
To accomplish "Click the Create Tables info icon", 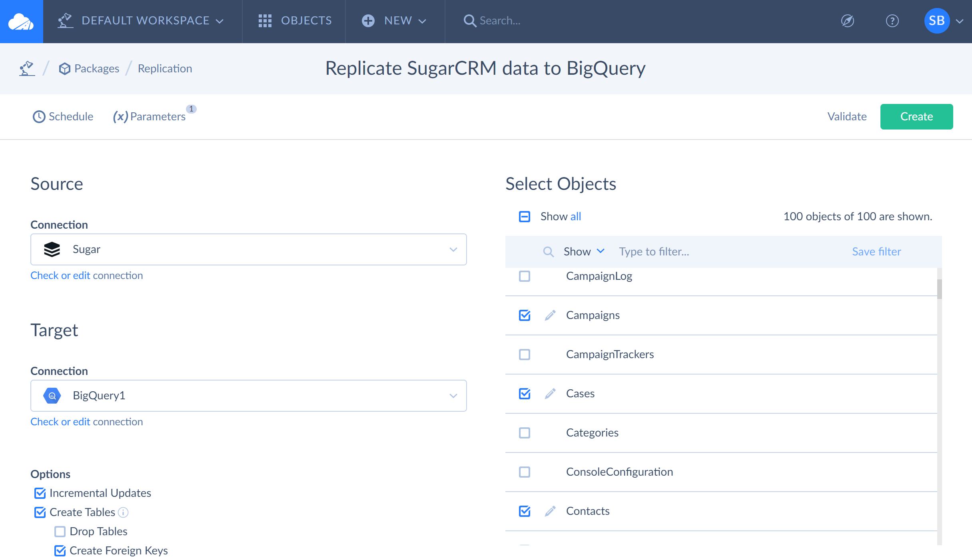I will (123, 512).
